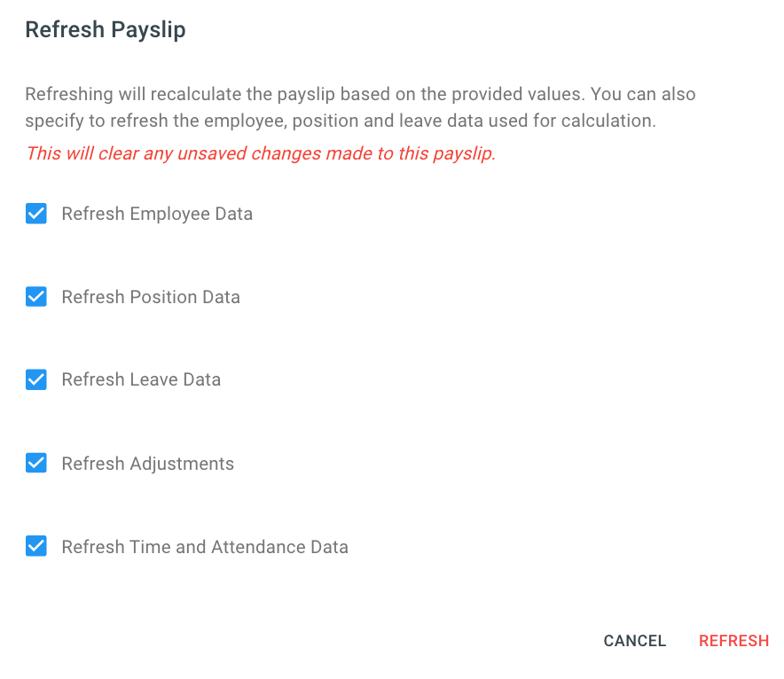Screen dimensions: 784x679
Task: Click the 'Refresh Position Data' label text
Action: tap(151, 297)
